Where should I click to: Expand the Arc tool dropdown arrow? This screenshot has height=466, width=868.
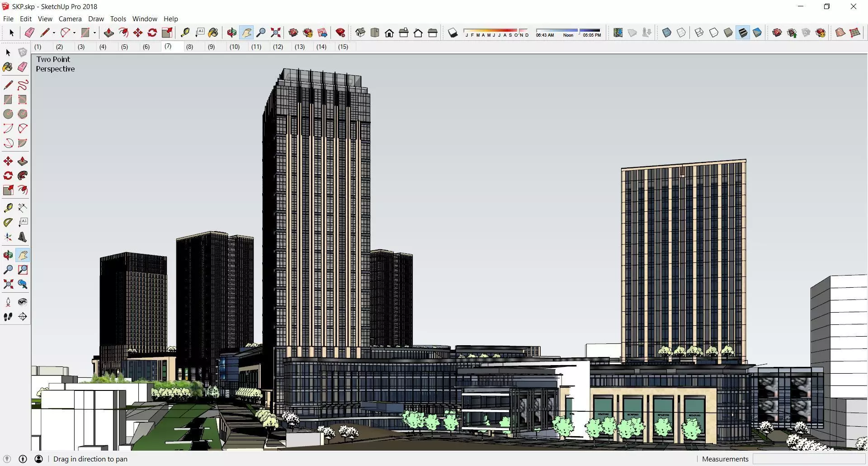(74, 33)
